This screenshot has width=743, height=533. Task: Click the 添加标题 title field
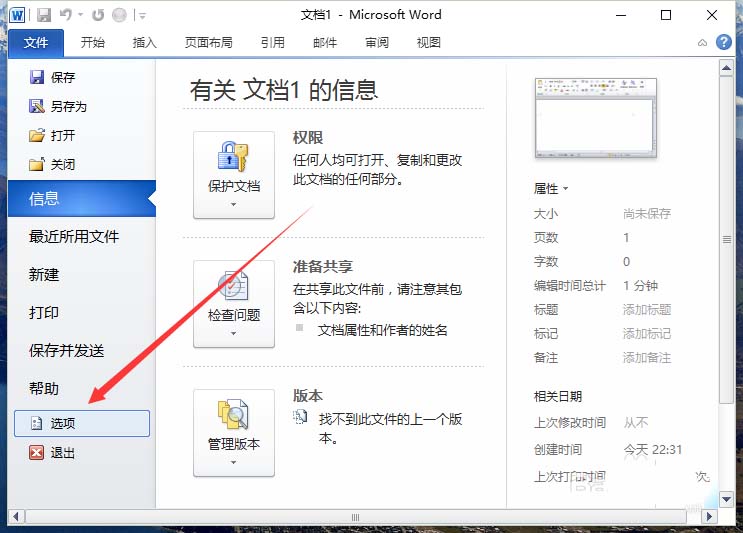pyautogui.click(x=646, y=310)
